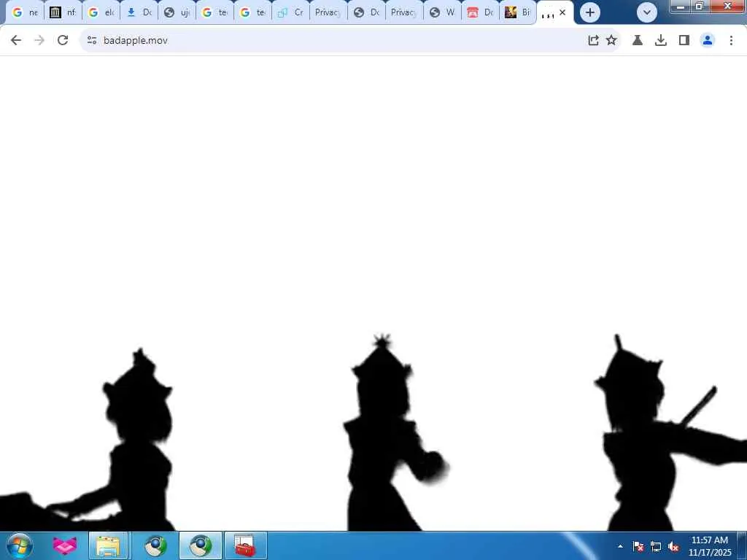The width and height of the screenshot is (747, 560).
Task: Switch to the Google 'ne' tab
Action: [26, 12]
